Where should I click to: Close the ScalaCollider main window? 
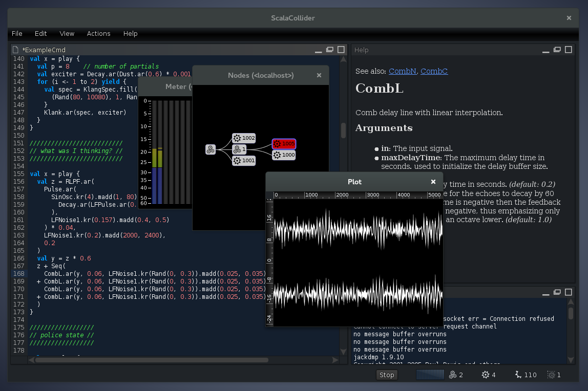pos(569,18)
